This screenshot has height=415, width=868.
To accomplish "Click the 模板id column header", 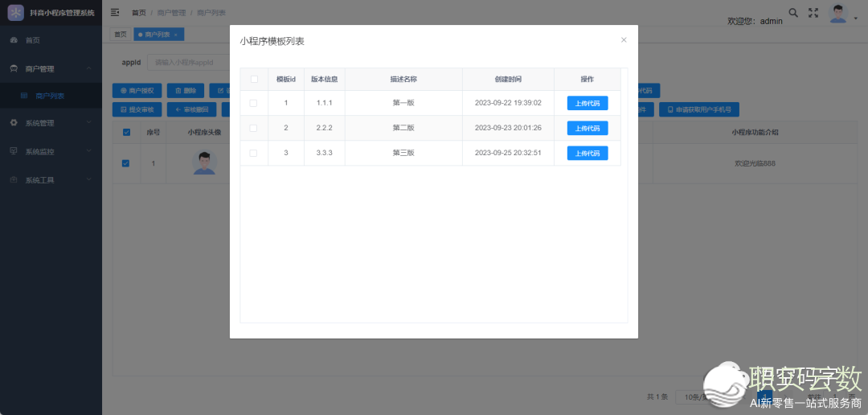I will [286, 80].
